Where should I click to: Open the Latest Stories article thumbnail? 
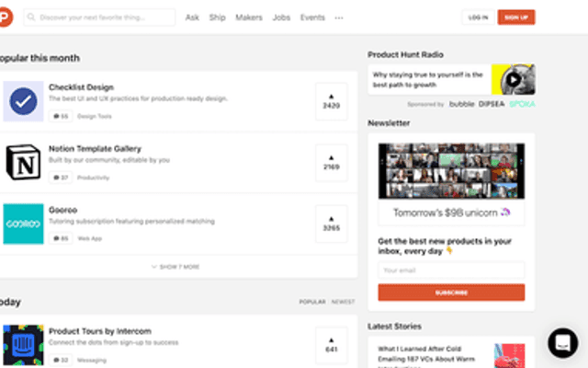510,356
